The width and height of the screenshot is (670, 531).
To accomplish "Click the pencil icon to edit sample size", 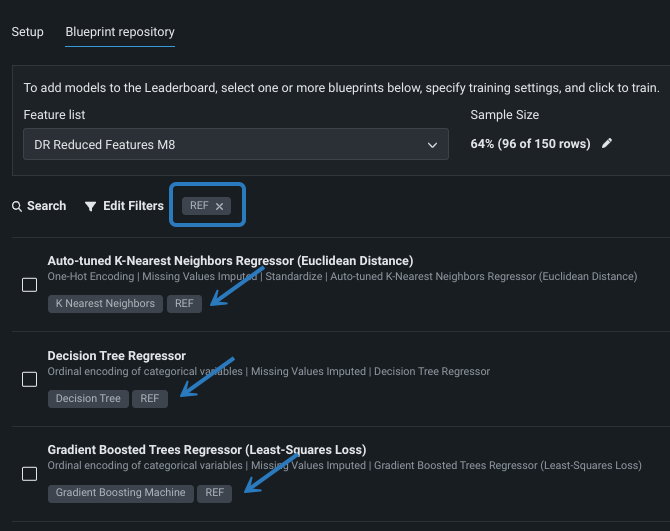I will click(607, 143).
